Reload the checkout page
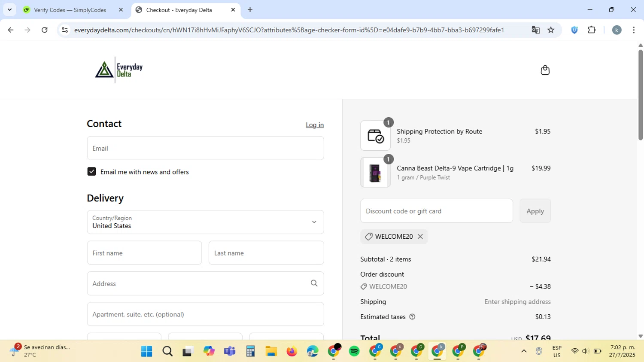 [x=45, y=30]
